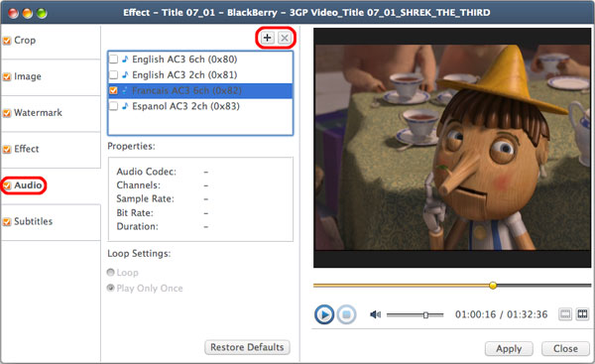Click the music note icon of English AC3 2ch
Image resolution: width=595 pixels, height=364 pixels.
click(125, 74)
